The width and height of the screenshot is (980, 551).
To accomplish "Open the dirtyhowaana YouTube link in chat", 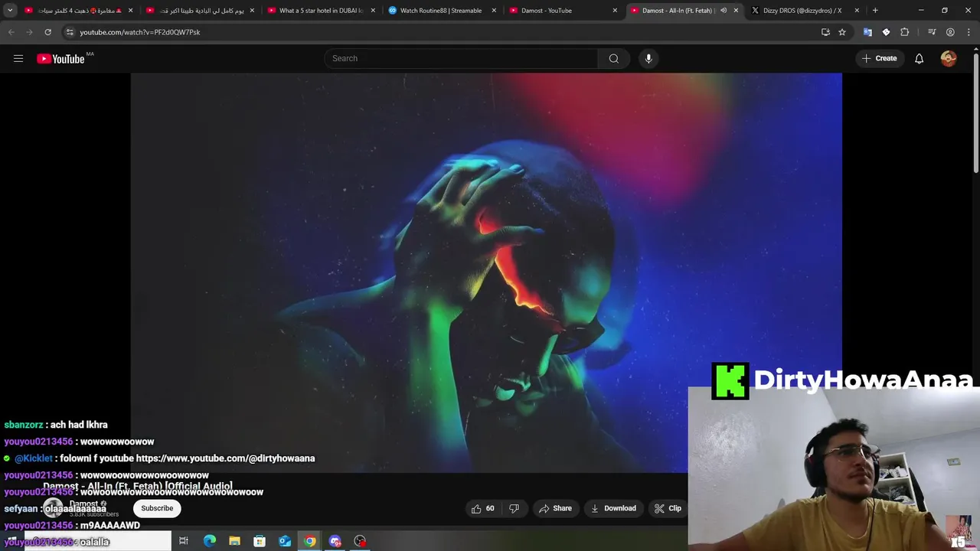I will coord(225,458).
